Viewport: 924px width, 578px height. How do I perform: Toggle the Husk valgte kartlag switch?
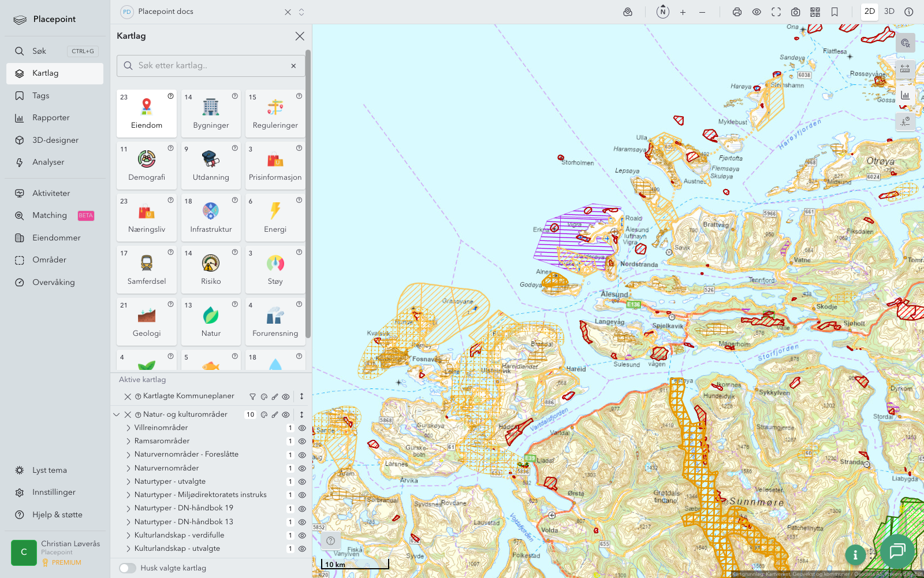(x=128, y=568)
